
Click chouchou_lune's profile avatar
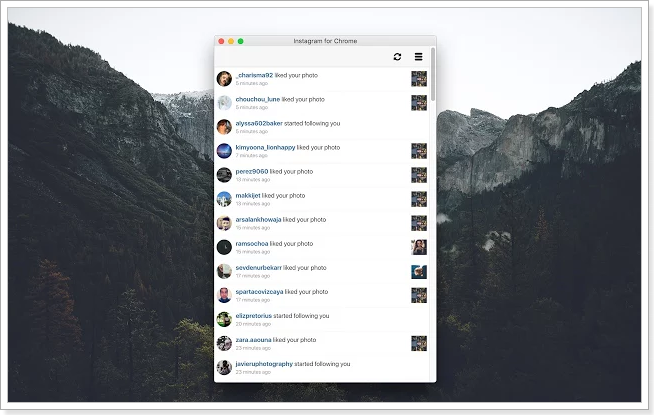click(224, 102)
